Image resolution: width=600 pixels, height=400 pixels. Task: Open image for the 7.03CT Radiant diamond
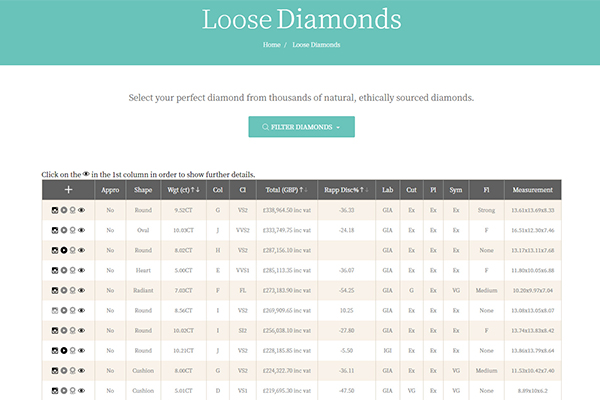55,291
